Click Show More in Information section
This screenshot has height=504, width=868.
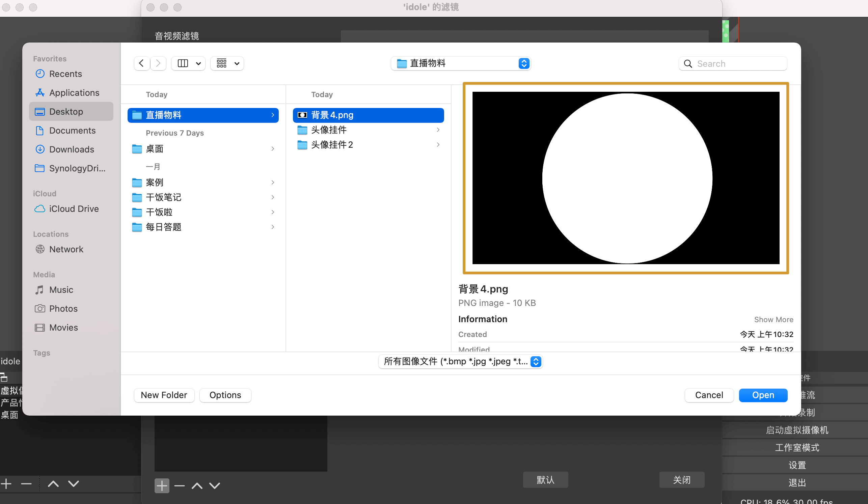click(773, 319)
